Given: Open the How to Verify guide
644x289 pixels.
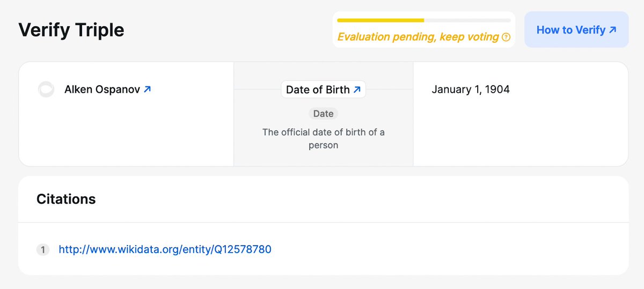Looking at the screenshot, I should (570, 30).
